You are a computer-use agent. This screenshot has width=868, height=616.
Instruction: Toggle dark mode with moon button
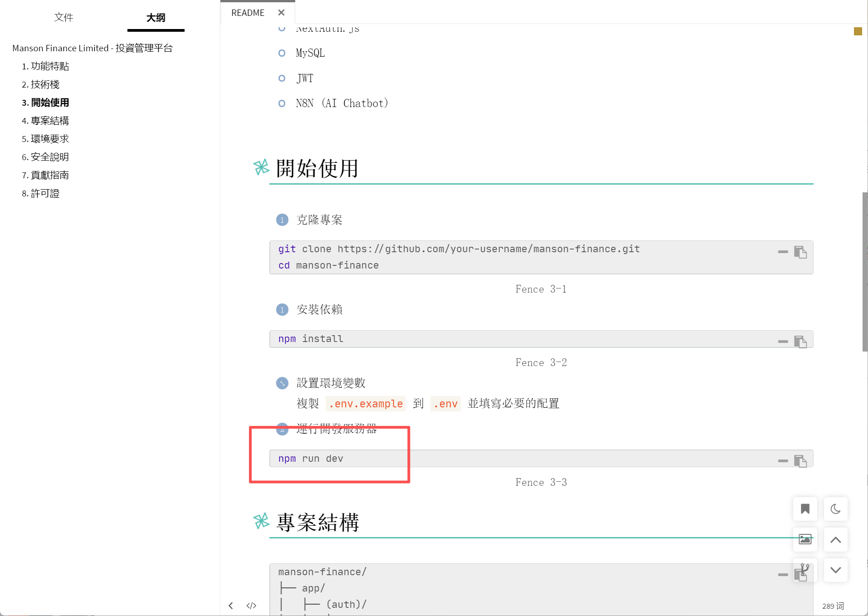835,509
